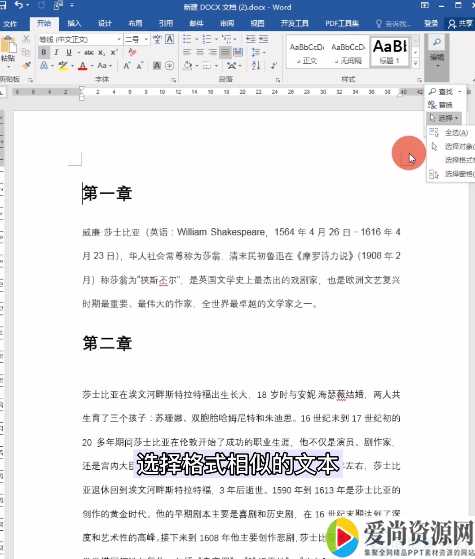The width and height of the screenshot is (475, 559).
Task: Switch to the PDF工具集 tab
Action: tap(342, 24)
